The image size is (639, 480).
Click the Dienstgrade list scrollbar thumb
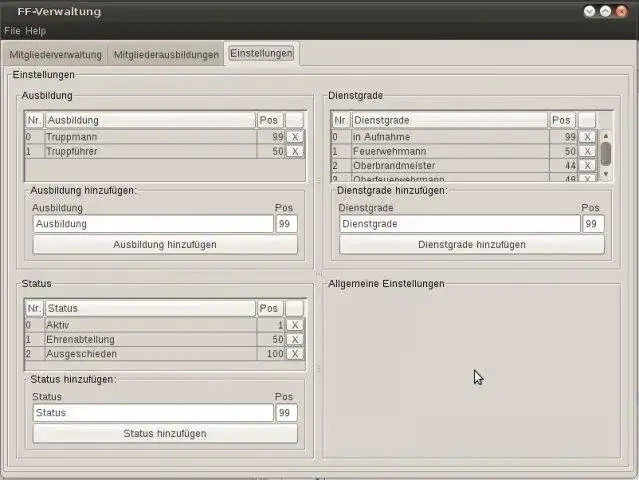click(606, 154)
